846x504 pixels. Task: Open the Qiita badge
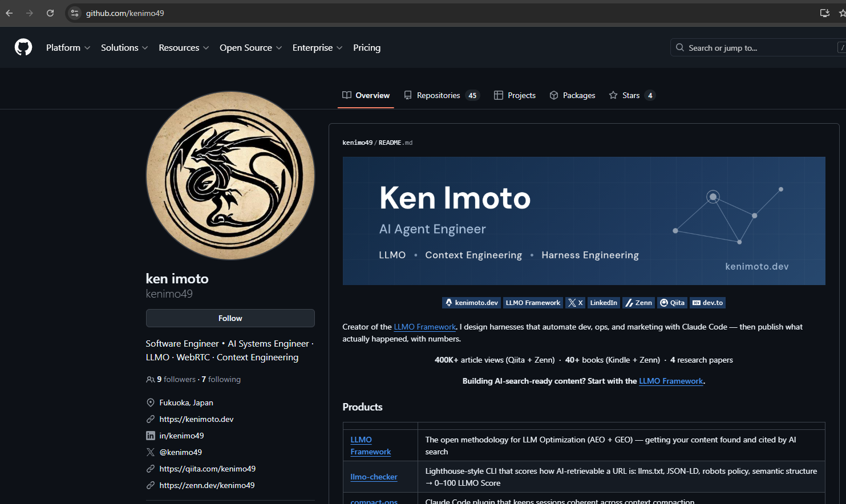(672, 303)
